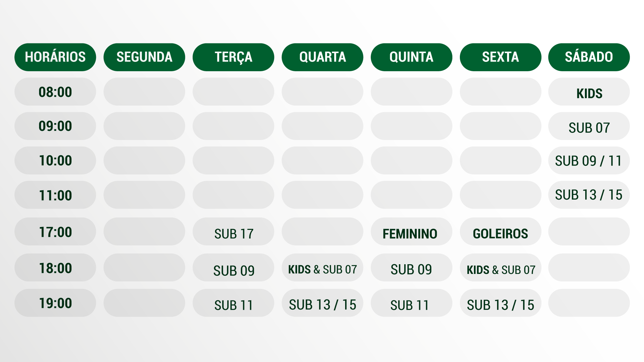Click the HORÁRIOS header pill
The image size is (644, 362).
55,57
